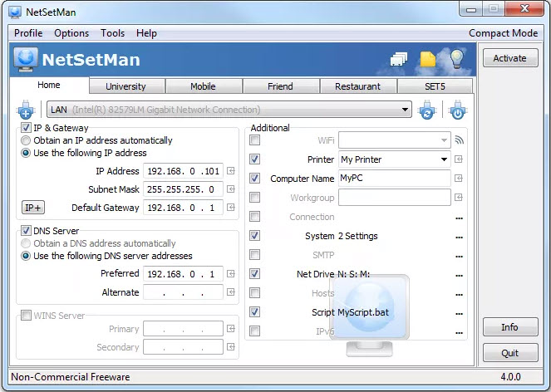The height and width of the screenshot is (392, 551).
Task: Open the Profile menu
Action: [x=28, y=33]
